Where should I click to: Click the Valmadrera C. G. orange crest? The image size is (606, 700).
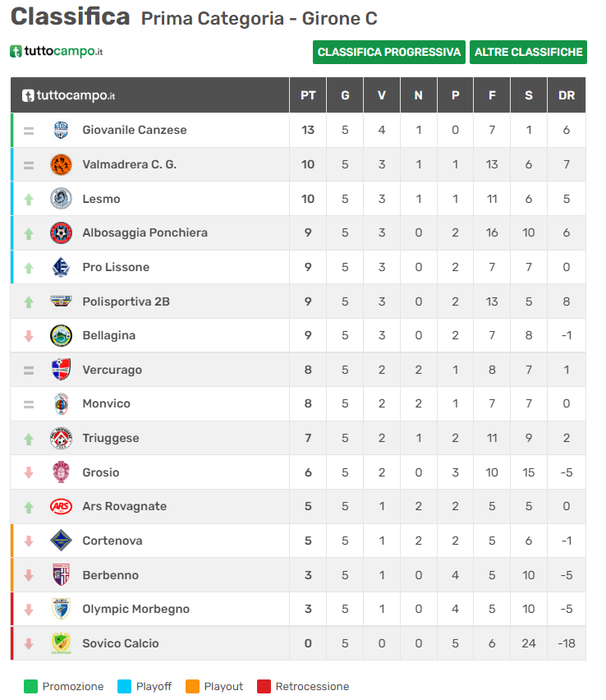pyautogui.click(x=61, y=164)
